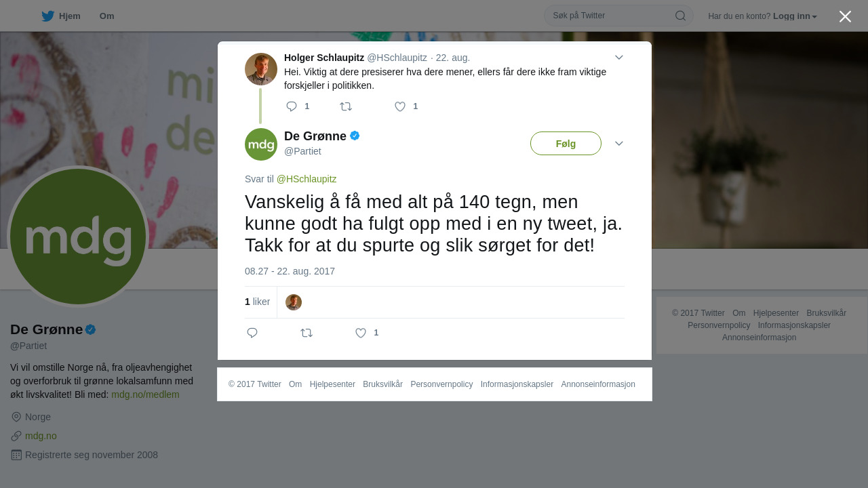Screen dimensions: 868x488
Task: Reply to De Grønne's tweet
Action: point(252,333)
